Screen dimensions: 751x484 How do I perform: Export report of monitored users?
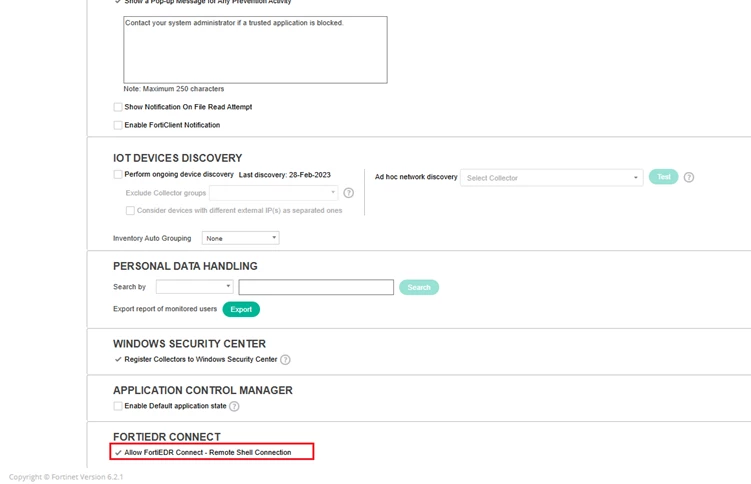click(241, 309)
